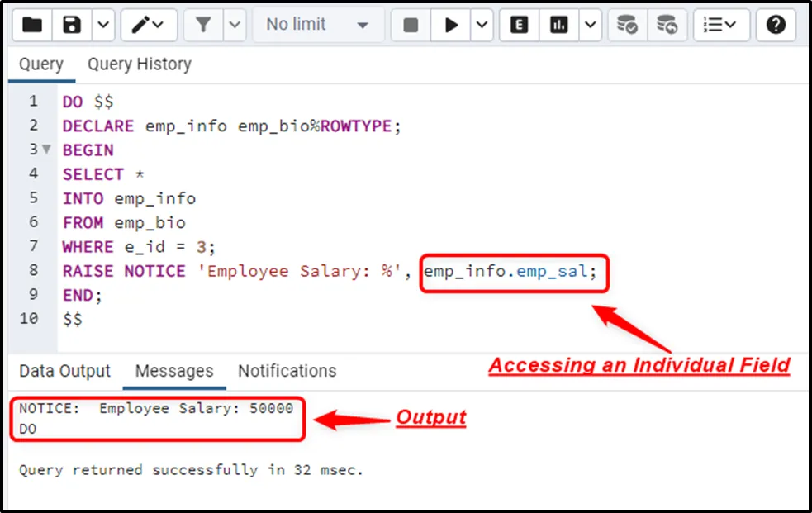Open the Edit pencil menu
812x513 pixels.
149,25
